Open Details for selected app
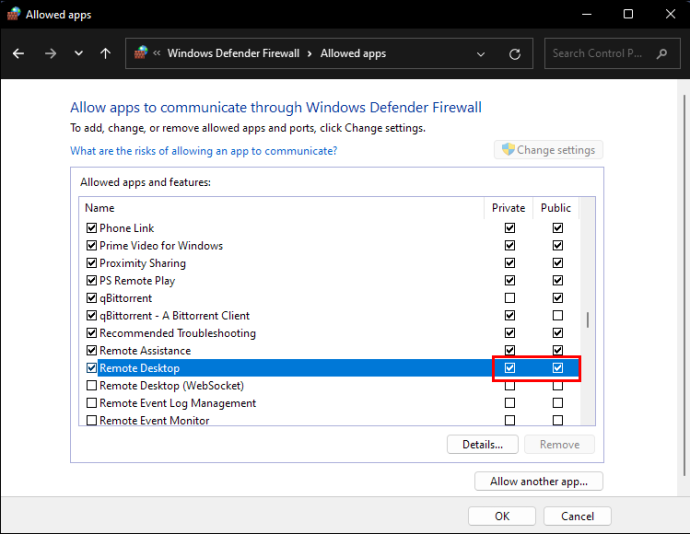This screenshot has width=690, height=534. [482, 445]
